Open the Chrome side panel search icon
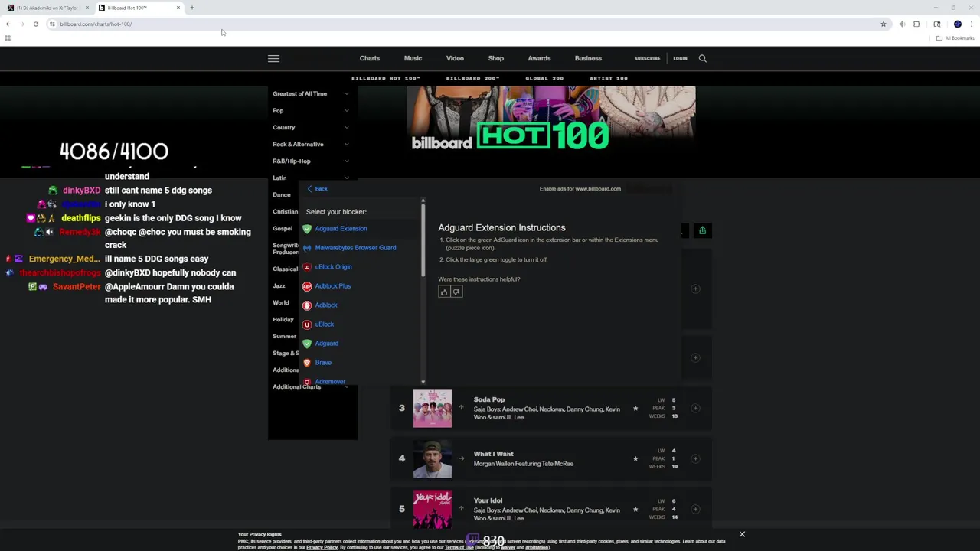The image size is (980, 551). pos(937,24)
